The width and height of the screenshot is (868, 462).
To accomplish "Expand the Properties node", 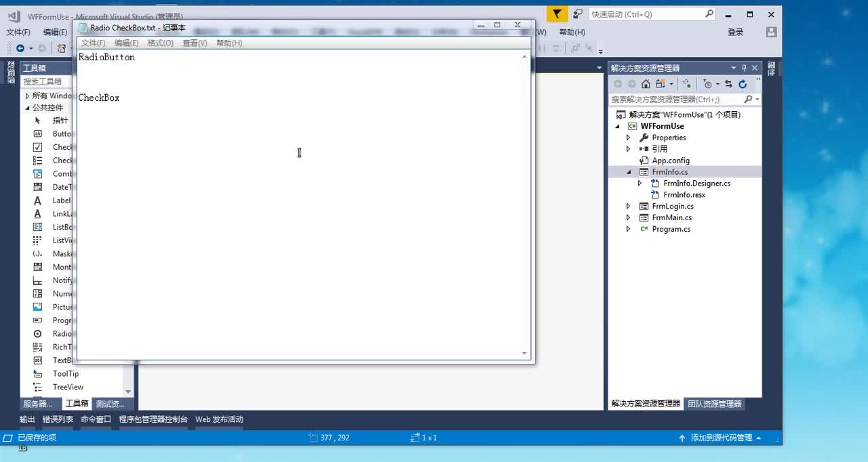I will 628,138.
